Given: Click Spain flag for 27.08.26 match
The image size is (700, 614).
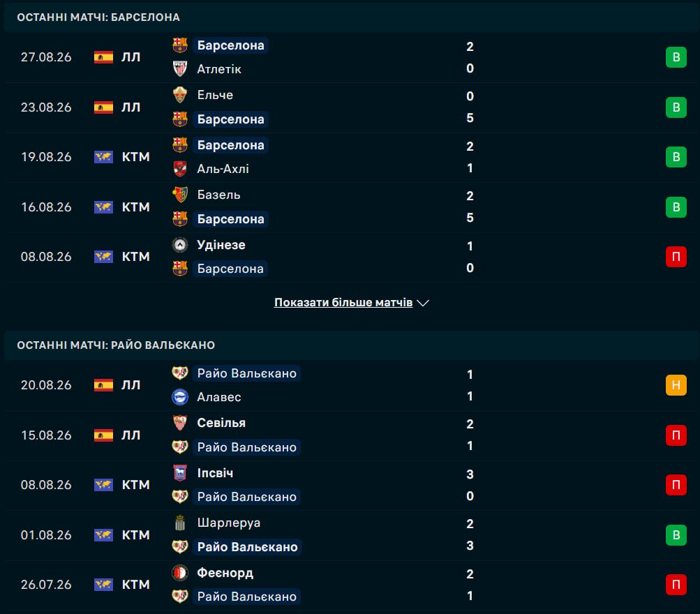Looking at the screenshot, I should 103,57.
